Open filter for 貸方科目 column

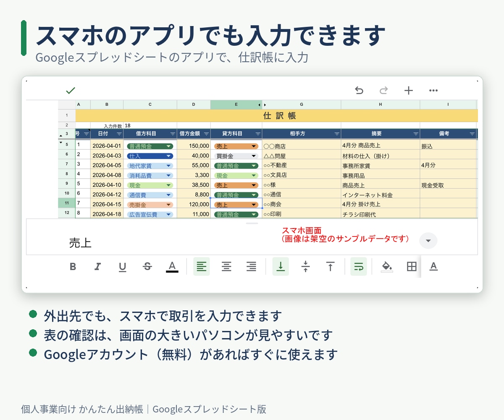[x=257, y=134]
